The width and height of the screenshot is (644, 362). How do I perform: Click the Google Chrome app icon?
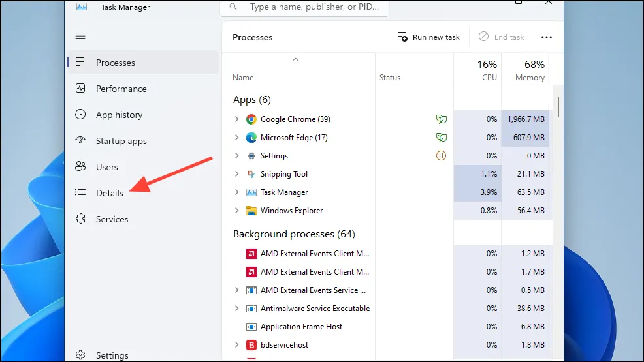pyautogui.click(x=251, y=119)
